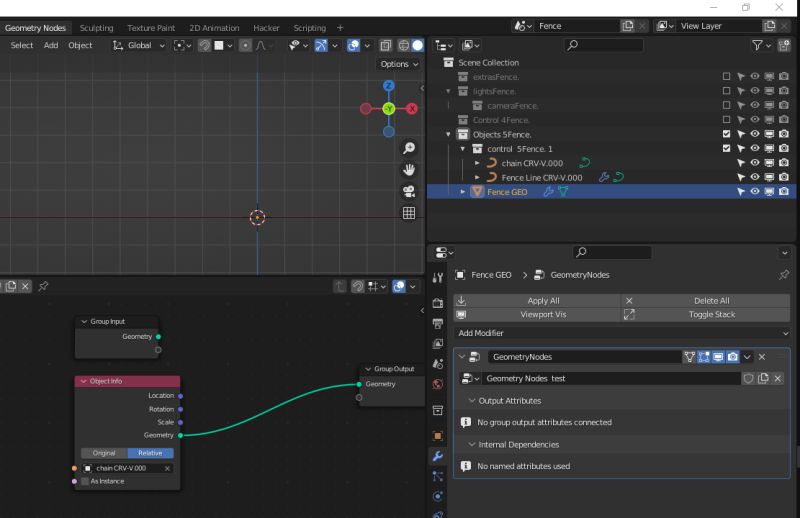800x518 pixels.
Task: Tick the As Instance checkbox
Action: [x=85, y=481]
